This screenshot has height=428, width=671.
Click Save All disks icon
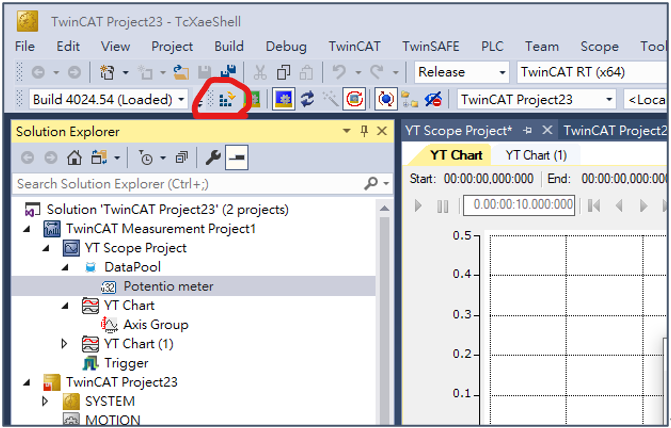[x=228, y=72]
